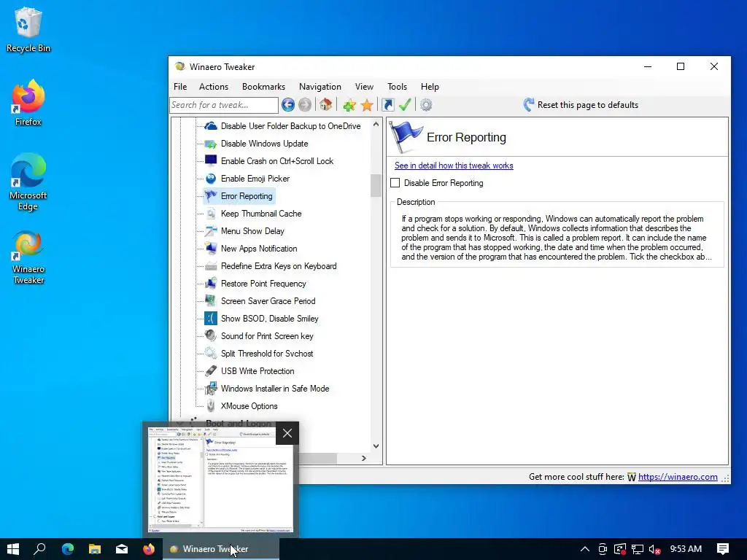Click the XMouse Options mouse icon
Screen dimensions: 747x560
[x=211, y=406]
